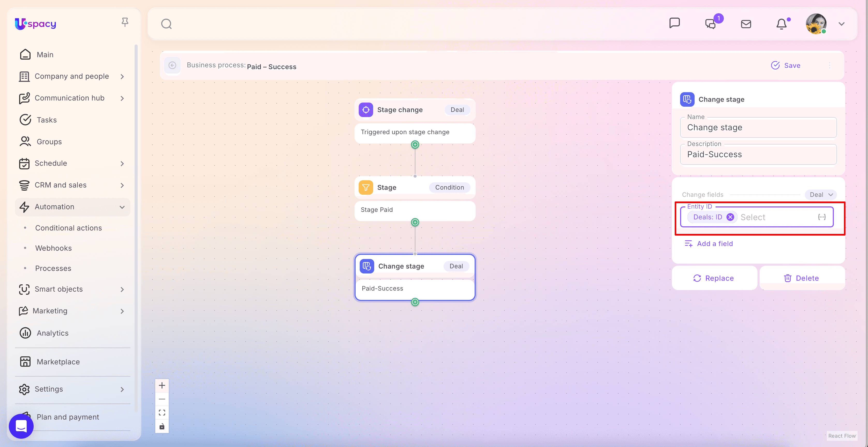The width and height of the screenshot is (868, 447).
Task: Open the notifications bell
Action: (x=781, y=24)
